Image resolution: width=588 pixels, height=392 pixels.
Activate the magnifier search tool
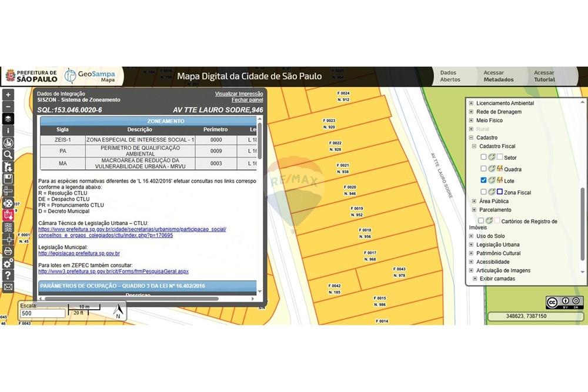[x=8, y=155]
